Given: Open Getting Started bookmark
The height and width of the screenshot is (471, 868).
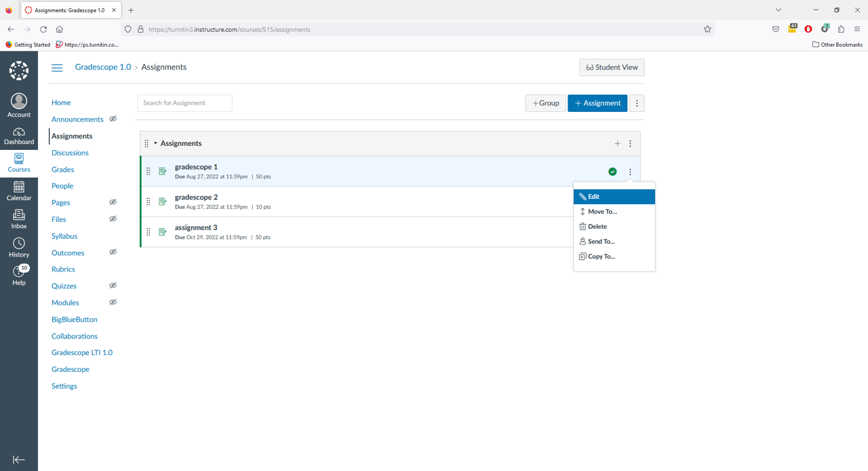Looking at the screenshot, I should tap(28, 45).
